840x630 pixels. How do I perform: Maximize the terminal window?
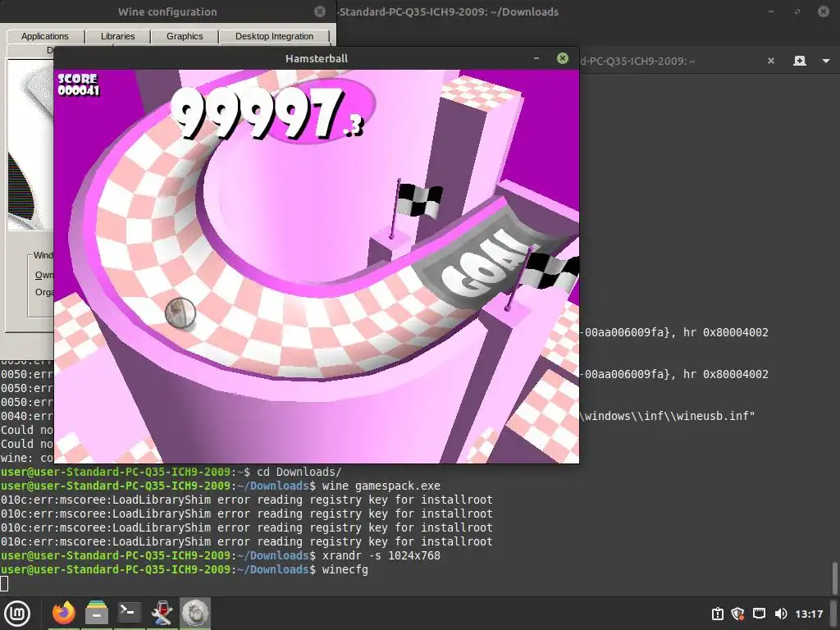point(797,11)
